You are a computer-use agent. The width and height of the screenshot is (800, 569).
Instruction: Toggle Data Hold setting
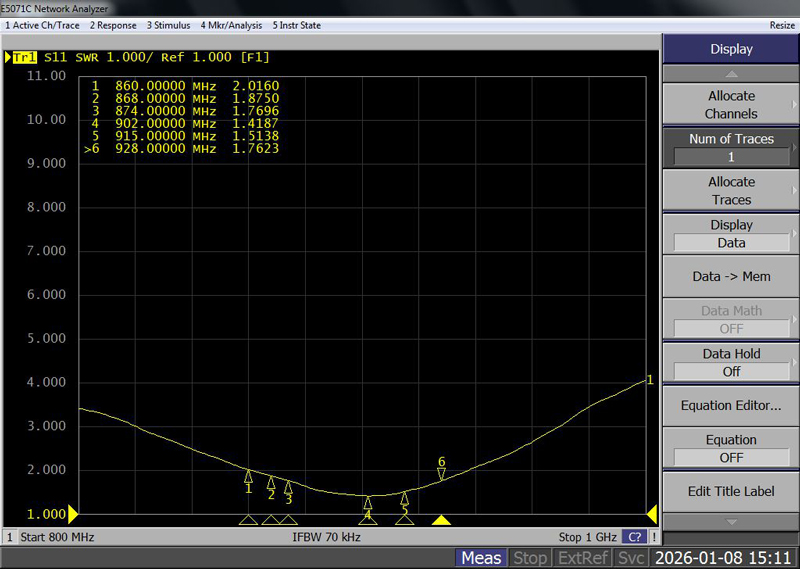(x=731, y=362)
